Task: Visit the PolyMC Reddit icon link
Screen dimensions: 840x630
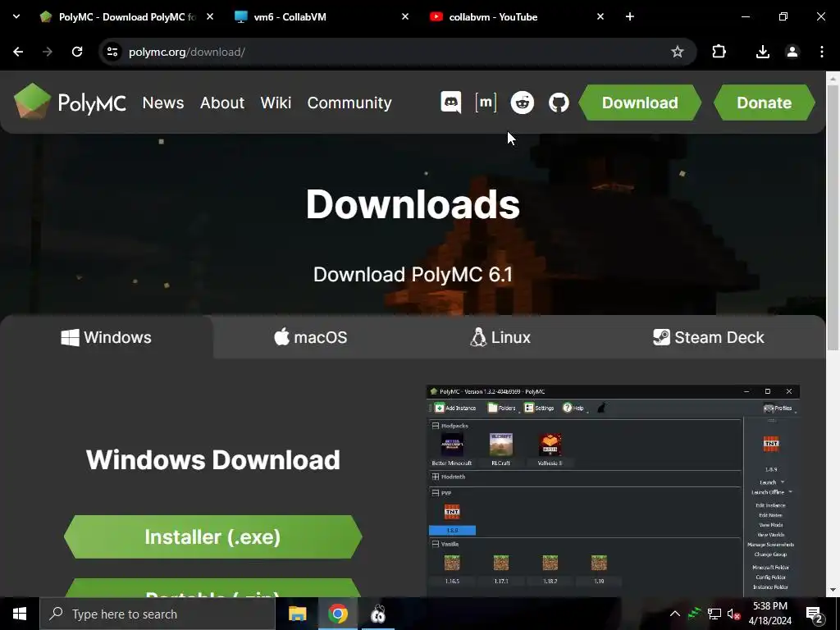Action: coord(523,103)
